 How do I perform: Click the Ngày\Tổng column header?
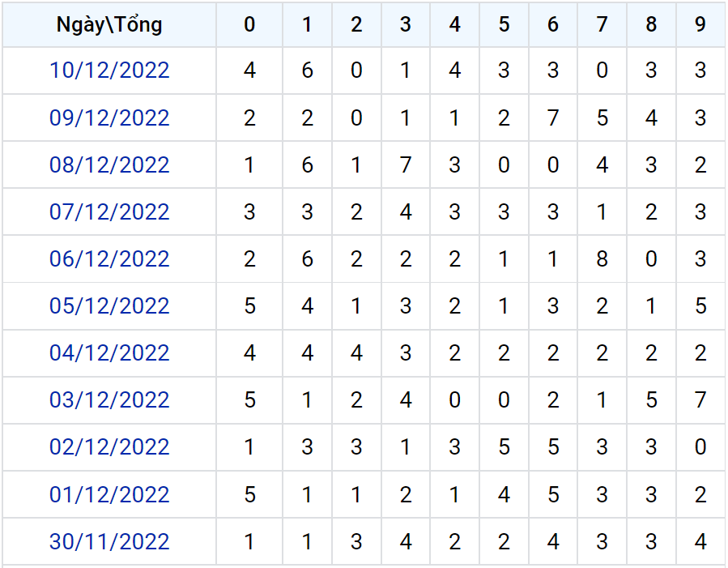tap(109, 25)
